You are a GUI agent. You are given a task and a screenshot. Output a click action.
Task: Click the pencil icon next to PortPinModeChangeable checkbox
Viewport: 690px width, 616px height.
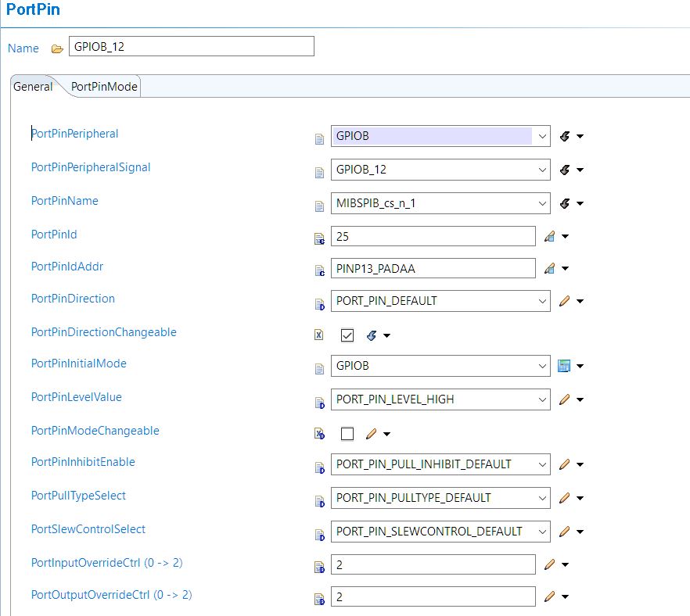tap(372, 434)
